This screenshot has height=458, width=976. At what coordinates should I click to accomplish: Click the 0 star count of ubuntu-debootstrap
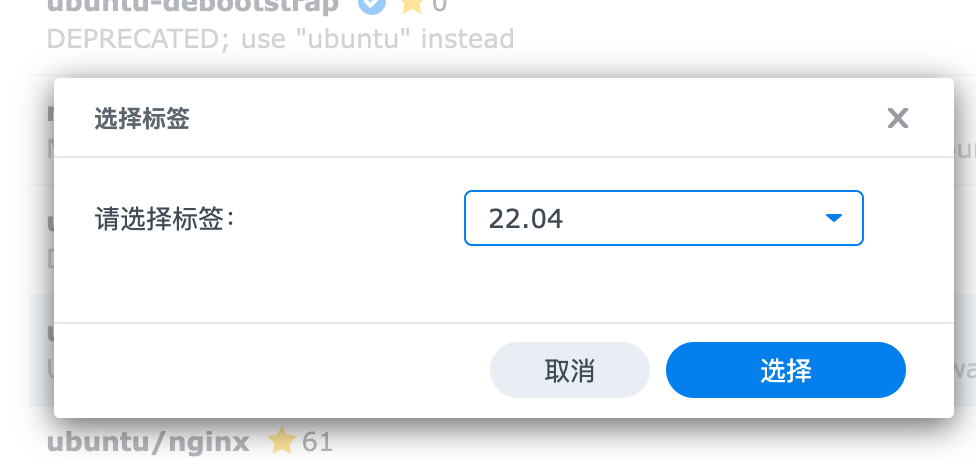pos(439,6)
